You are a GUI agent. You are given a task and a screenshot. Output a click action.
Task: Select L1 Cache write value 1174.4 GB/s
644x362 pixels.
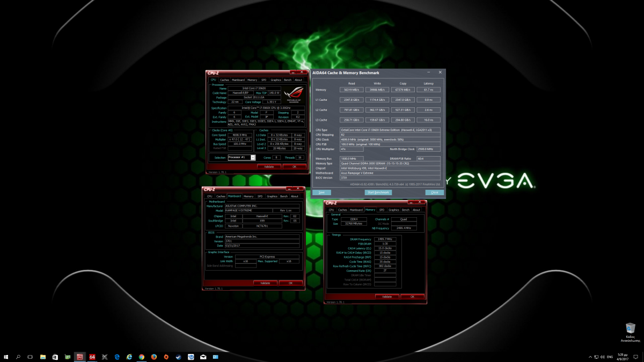[x=377, y=100]
